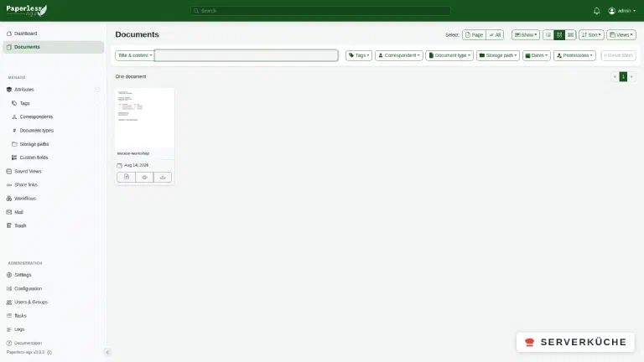
Task: Go to next results page
Action: click(631, 77)
